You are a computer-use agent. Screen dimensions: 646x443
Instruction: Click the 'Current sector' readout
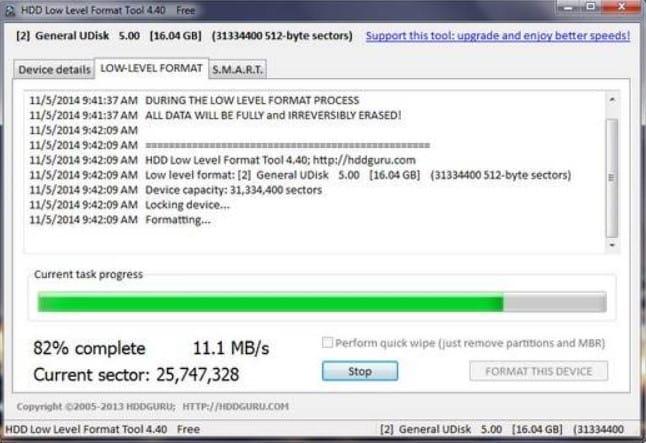[136, 375]
